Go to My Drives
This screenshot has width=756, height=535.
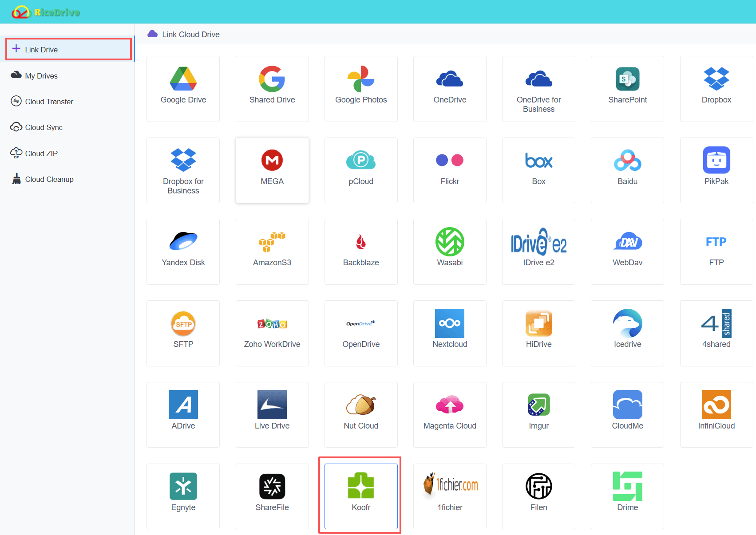(x=41, y=76)
